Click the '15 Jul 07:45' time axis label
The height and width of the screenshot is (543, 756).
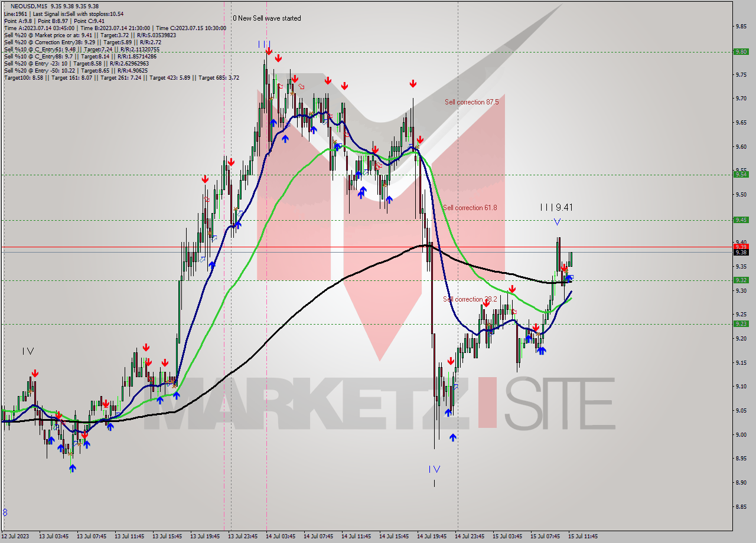point(545,537)
